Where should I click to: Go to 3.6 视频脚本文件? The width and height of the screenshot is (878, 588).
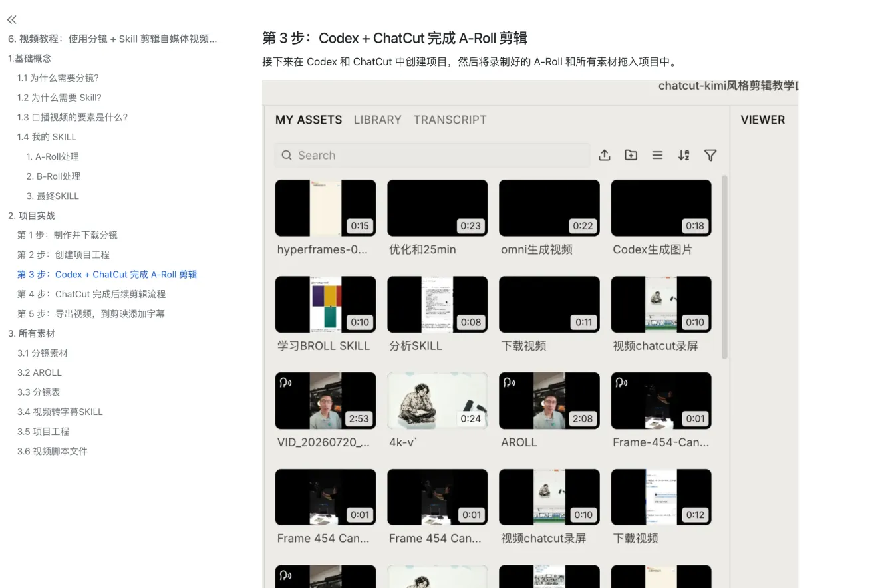(x=53, y=451)
